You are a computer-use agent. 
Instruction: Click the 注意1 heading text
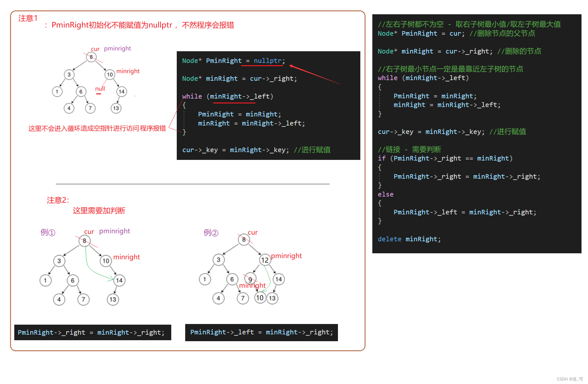click(28, 18)
